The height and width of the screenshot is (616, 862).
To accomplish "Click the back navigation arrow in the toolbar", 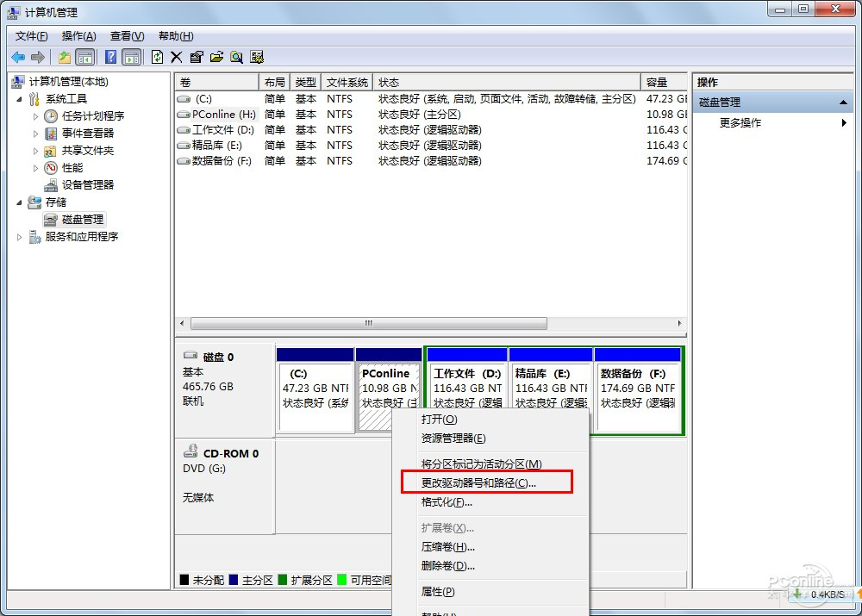I will (19, 57).
